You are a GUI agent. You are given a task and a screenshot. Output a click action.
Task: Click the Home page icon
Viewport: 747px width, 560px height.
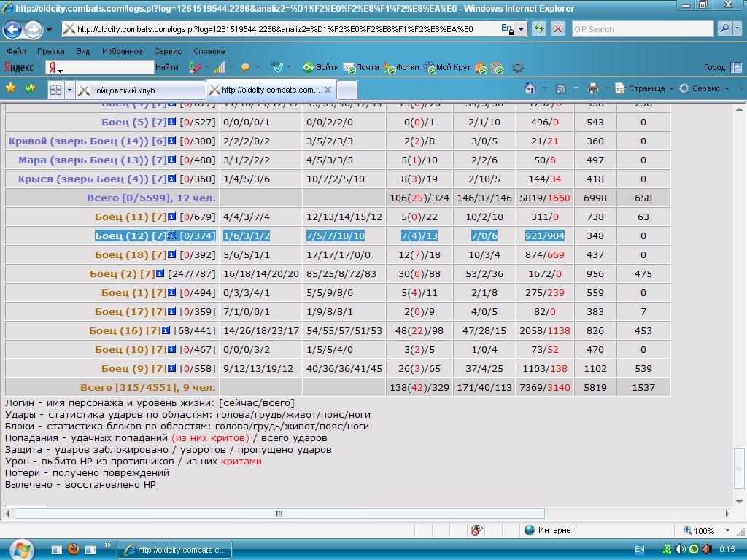pyautogui.click(x=530, y=88)
